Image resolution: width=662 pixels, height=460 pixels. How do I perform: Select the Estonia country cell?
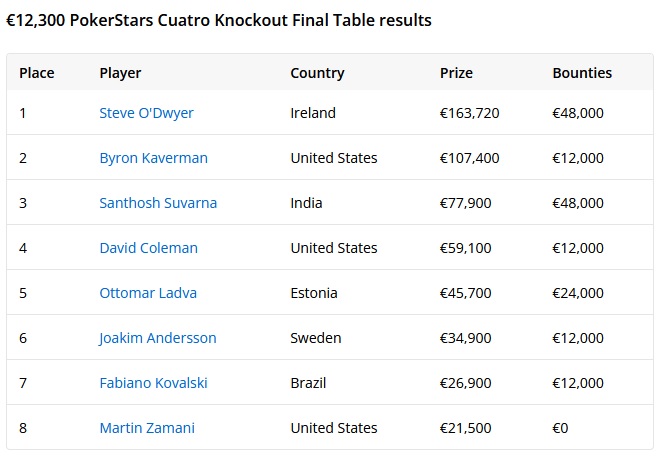click(314, 293)
